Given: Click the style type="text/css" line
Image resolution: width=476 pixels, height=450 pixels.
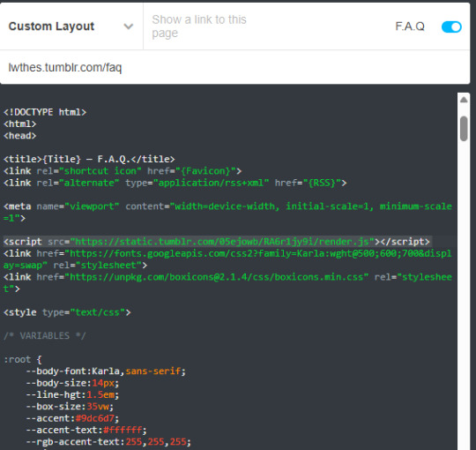Looking at the screenshot, I should (x=67, y=312).
